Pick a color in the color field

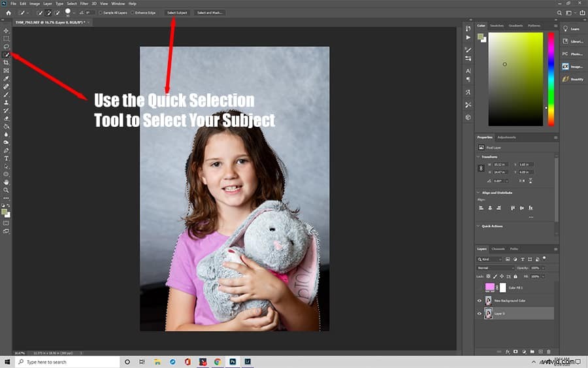coord(515,79)
